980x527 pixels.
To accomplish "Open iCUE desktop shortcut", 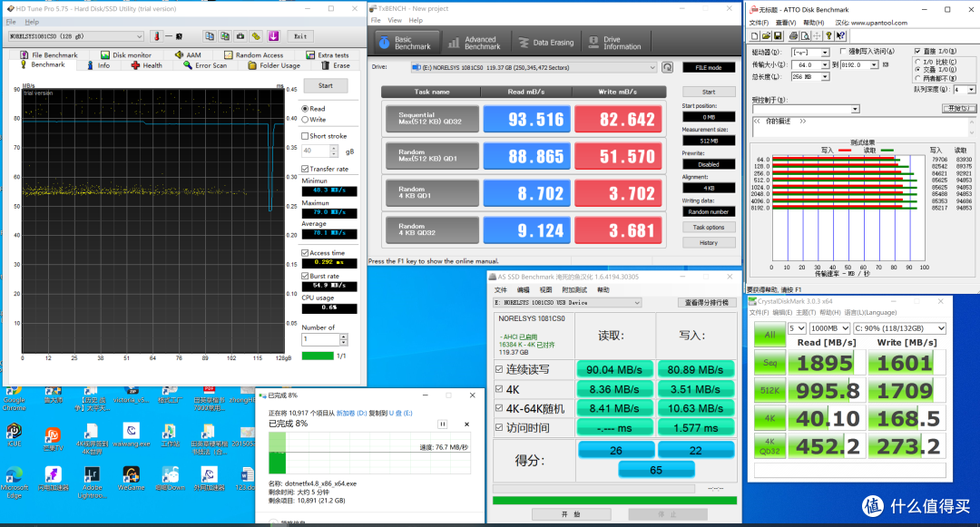I will [14, 435].
